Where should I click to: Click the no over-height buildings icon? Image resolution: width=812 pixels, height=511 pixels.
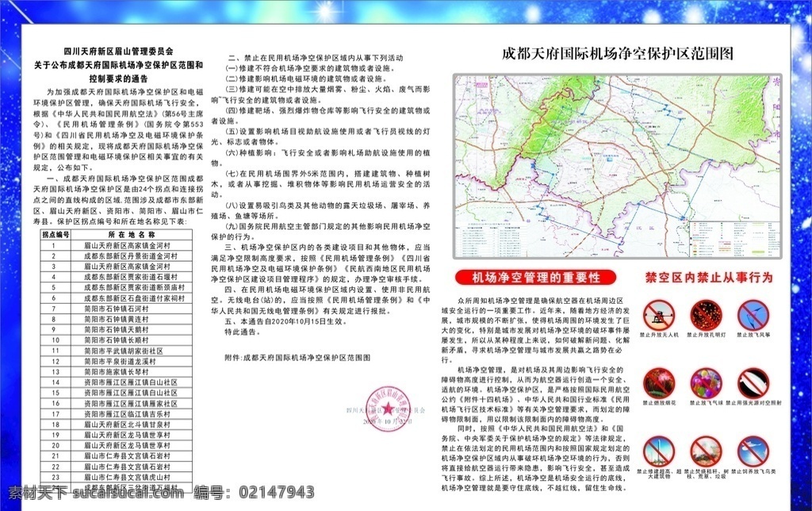[659, 452]
